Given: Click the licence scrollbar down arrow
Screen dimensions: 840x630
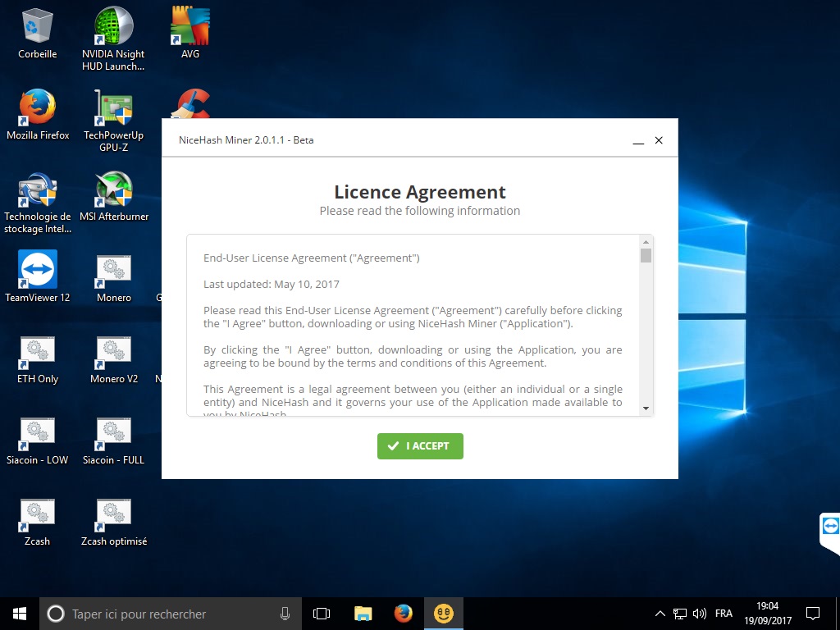Looking at the screenshot, I should 646,409.
